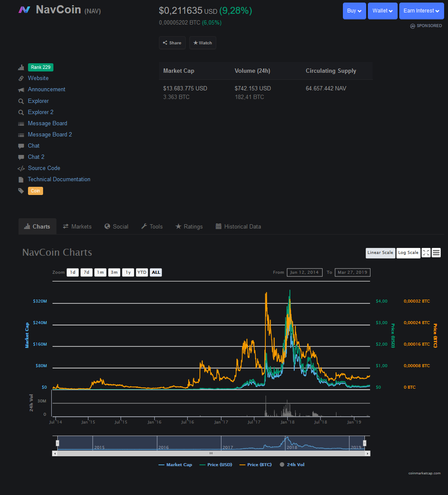The height and width of the screenshot is (495, 448).
Task: Click the From date field Jun 12, 2014
Action: pyautogui.click(x=305, y=272)
